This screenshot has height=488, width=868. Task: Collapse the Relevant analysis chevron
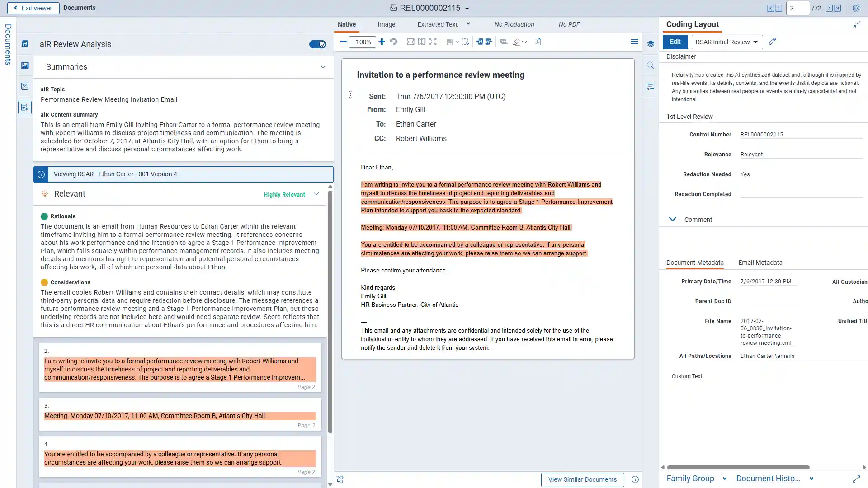point(316,194)
